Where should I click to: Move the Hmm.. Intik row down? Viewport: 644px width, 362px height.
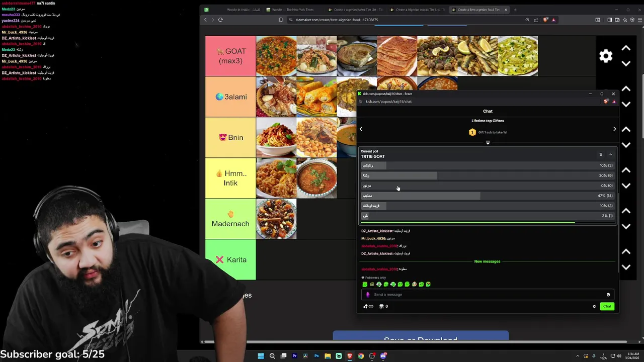click(x=626, y=186)
